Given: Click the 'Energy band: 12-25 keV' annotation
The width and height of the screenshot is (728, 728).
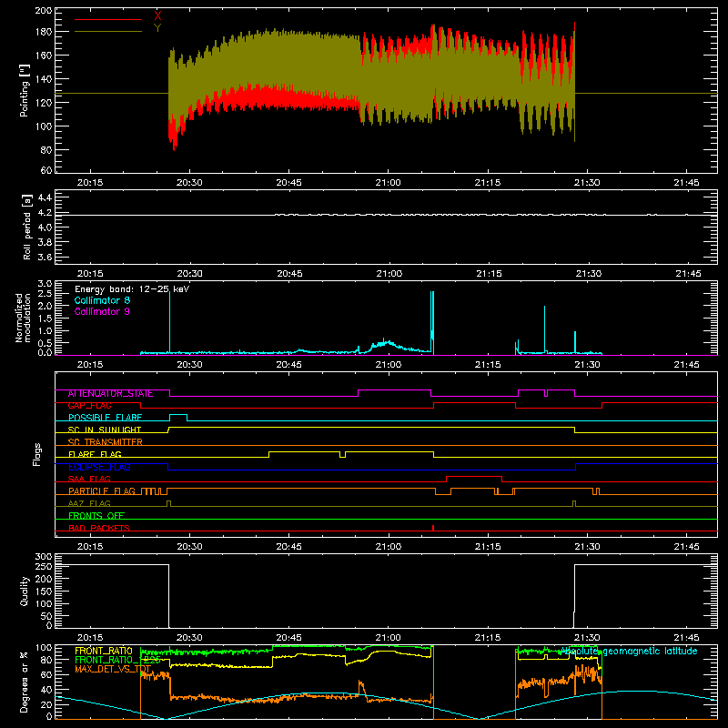Looking at the screenshot, I should click(132, 289).
